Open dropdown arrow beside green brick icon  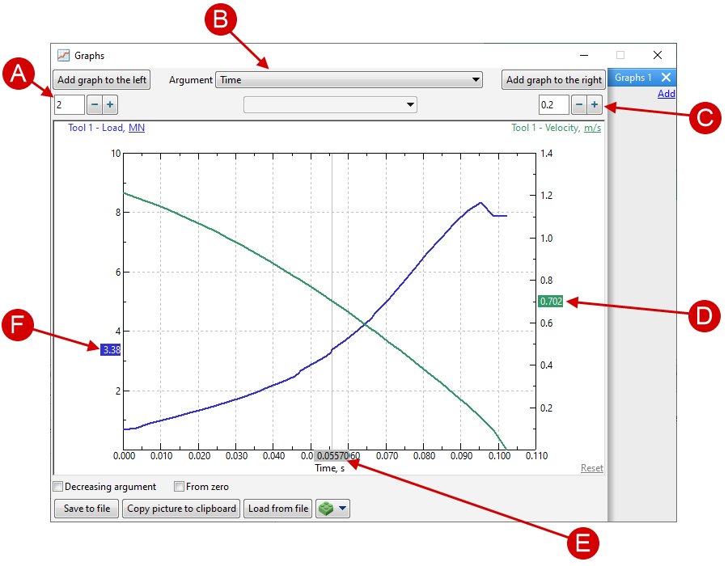coord(343,509)
